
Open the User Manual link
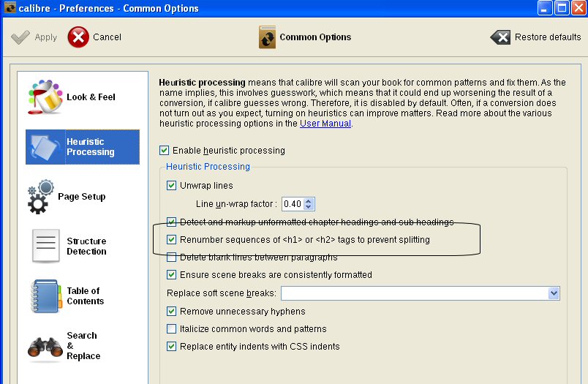tap(325, 124)
